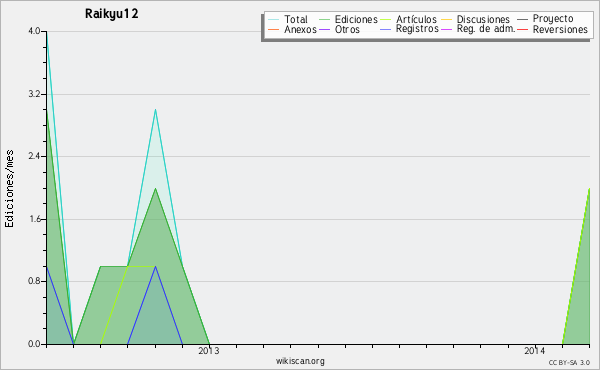Click the cyan Total peak at 3 edits
Image resolution: width=600 pixels, height=370 pixels.
pos(155,110)
